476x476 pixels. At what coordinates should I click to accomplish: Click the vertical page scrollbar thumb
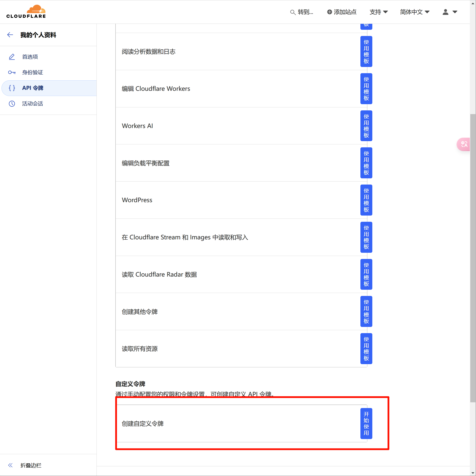pos(473,258)
